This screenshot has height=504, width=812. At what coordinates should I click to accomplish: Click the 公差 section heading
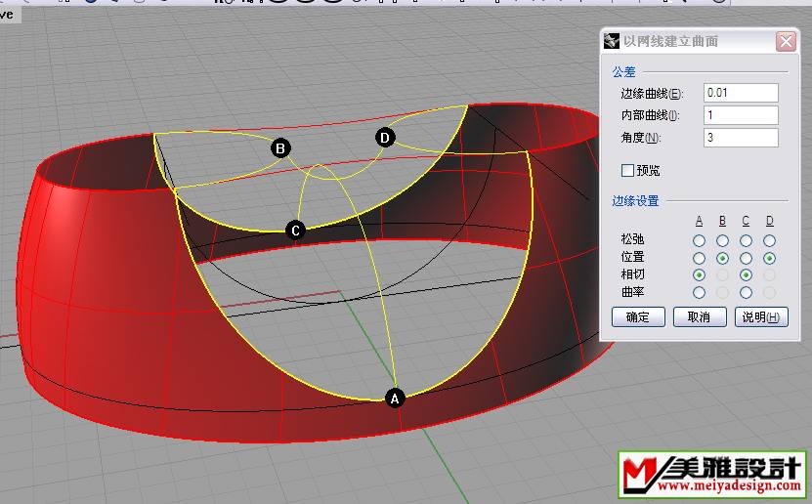(624, 72)
